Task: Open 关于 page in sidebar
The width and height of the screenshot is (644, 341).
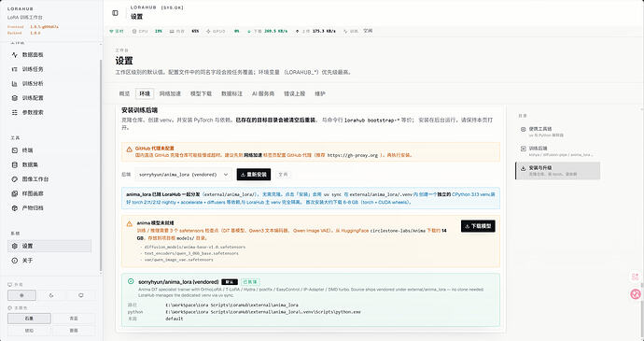Action: pos(49,261)
